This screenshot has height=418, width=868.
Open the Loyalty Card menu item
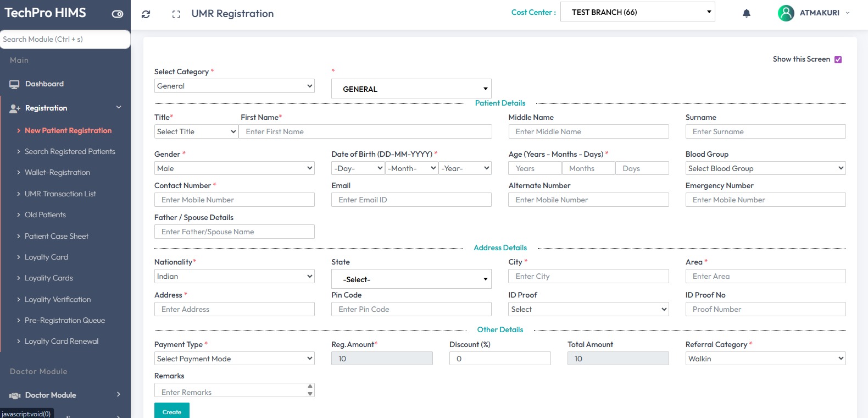coord(46,257)
